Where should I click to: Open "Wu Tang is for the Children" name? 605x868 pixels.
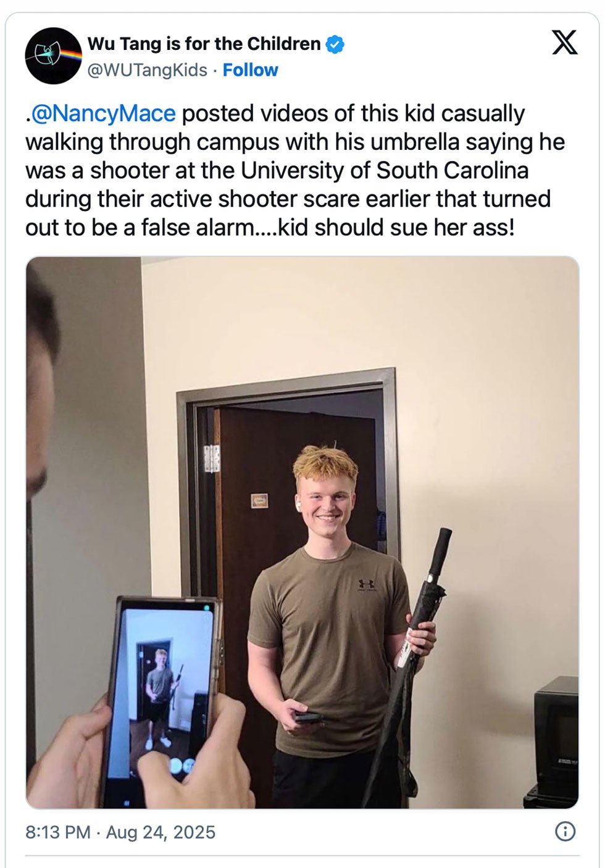(204, 44)
